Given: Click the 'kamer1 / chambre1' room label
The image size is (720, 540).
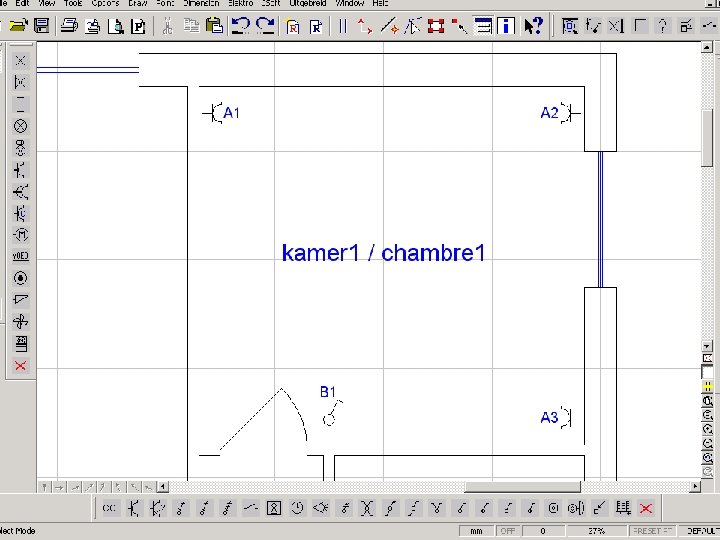Looking at the screenshot, I should [x=383, y=253].
